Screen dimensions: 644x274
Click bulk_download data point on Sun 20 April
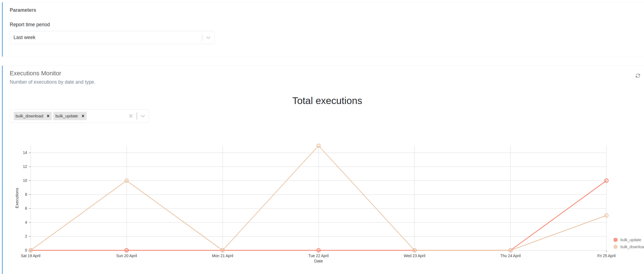126,180
